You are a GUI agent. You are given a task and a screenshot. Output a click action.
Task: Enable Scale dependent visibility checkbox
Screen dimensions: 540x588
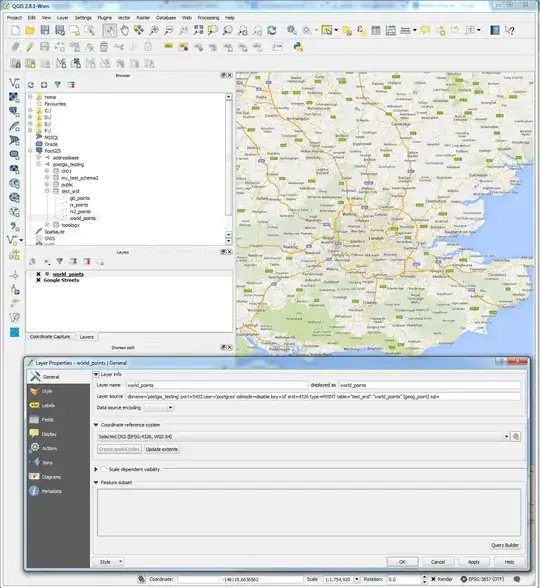[104, 469]
